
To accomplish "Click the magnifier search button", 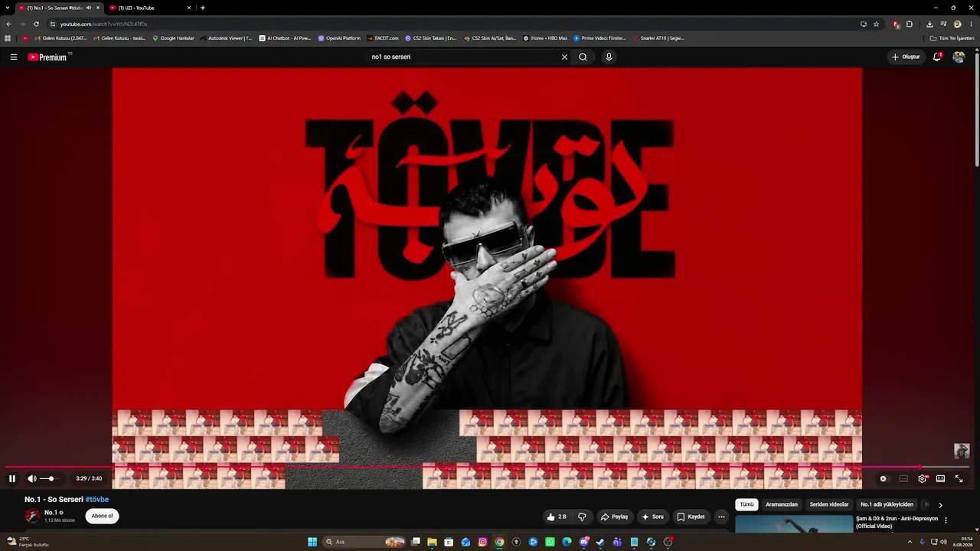I will click(x=583, y=57).
